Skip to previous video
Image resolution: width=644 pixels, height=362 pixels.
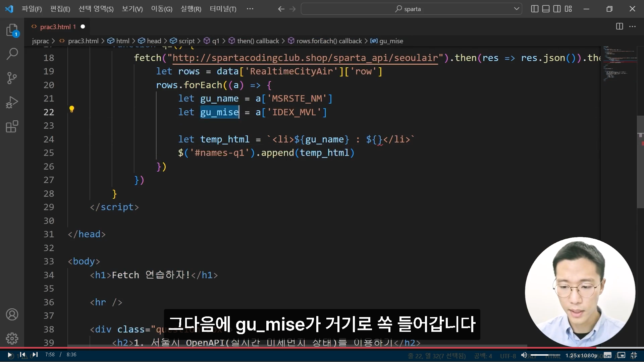pos(22,355)
